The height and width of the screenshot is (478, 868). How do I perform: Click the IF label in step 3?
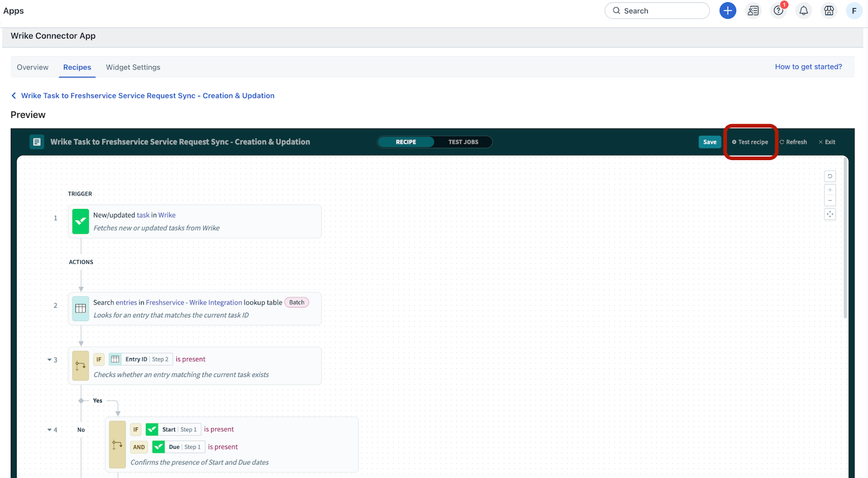point(99,359)
